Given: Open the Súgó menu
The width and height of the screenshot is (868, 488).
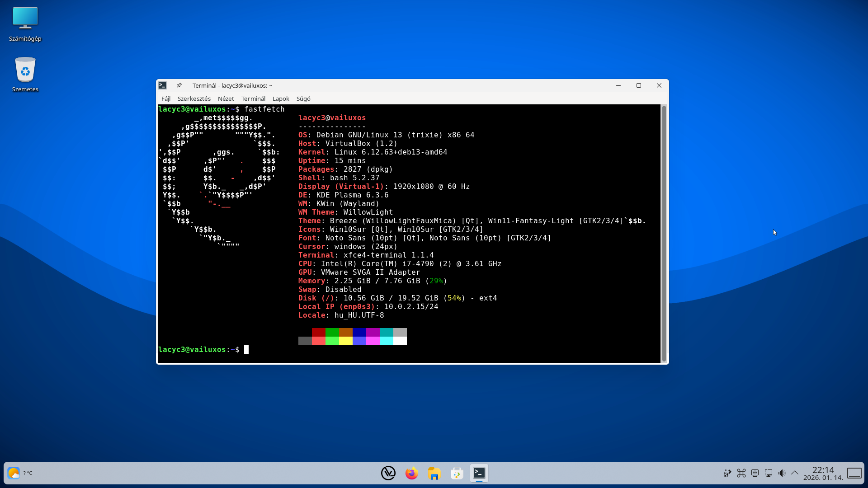Looking at the screenshot, I should point(303,99).
